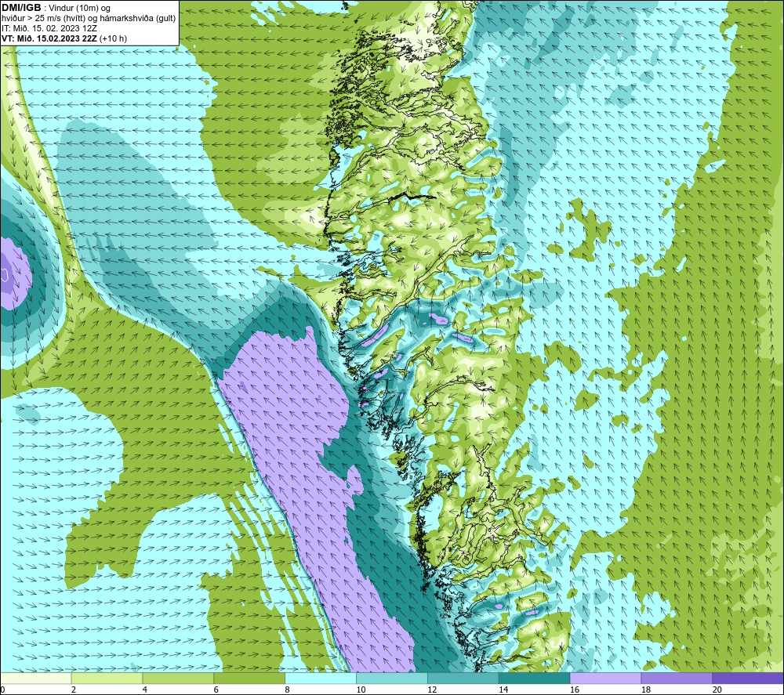784x695 pixels.
Task: Click the 'VT: Mið. 15.02.2023 22Z (+10 h)' line
Action: (64, 38)
